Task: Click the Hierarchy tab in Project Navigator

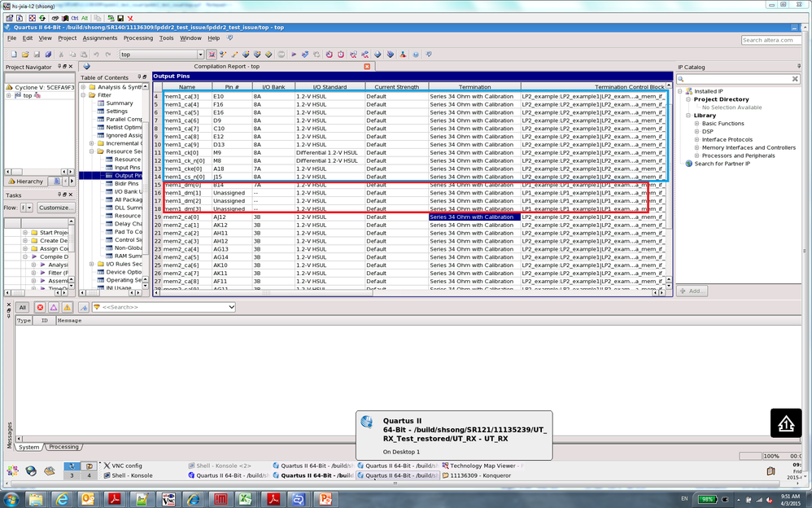Action: tap(28, 182)
